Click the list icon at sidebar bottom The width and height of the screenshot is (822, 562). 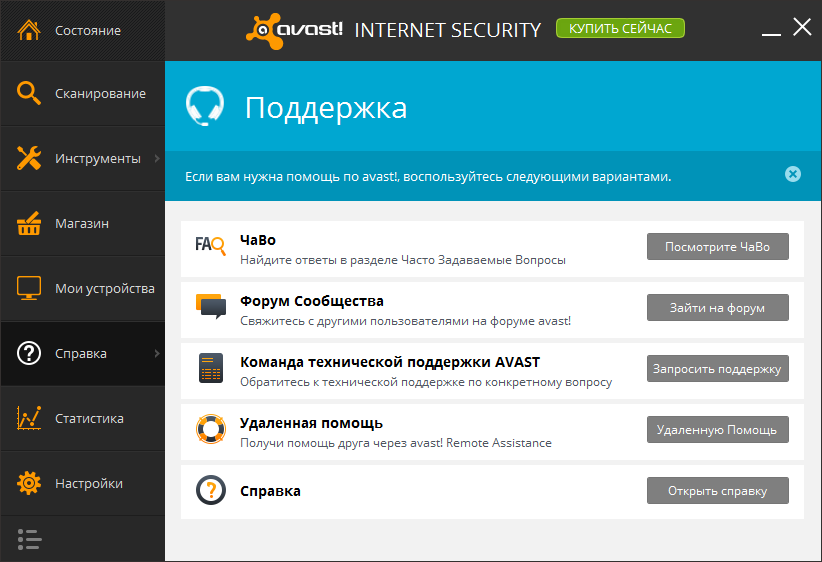[x=30, y=539]
